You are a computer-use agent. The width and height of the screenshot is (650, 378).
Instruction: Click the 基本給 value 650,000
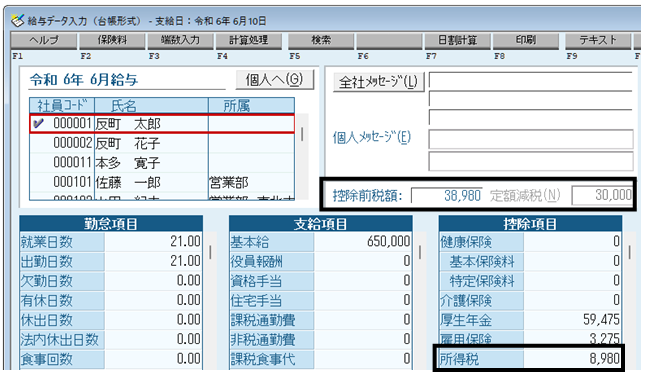click(x=363, y=242)
